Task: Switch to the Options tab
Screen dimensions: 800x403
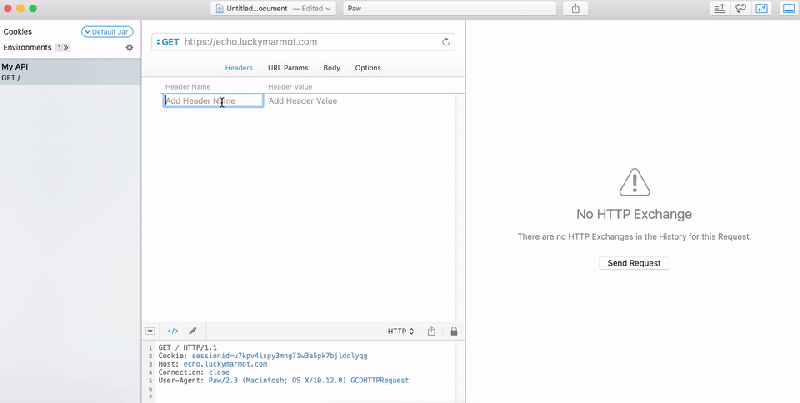Action: [x=368, y=68]
